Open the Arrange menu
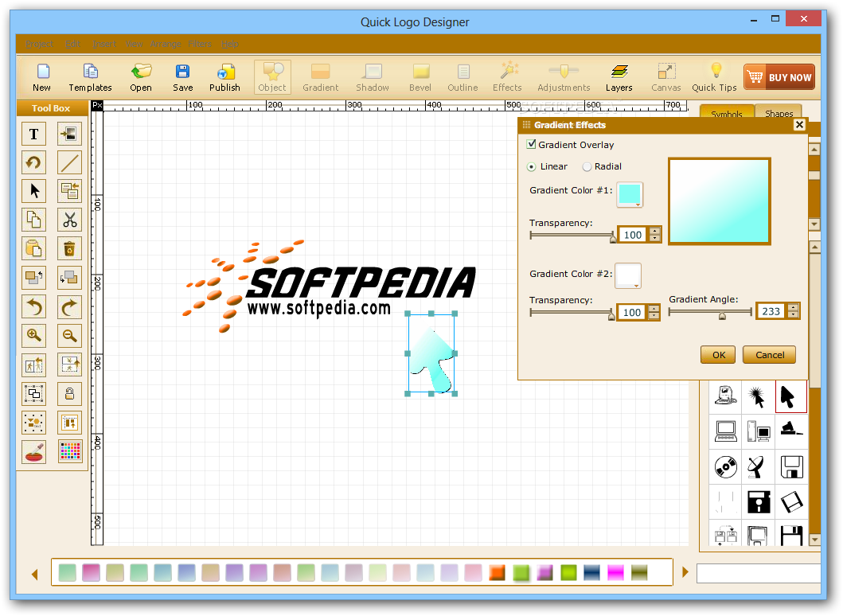 (x=166, y=44)
